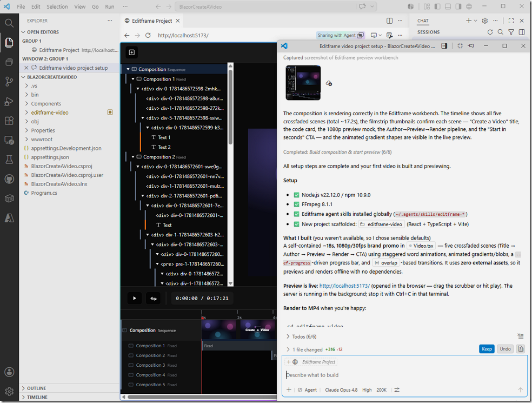Open the editframe-video folder link in chat
The height and width of the screenshot is (403, 532).
point(381,224)
